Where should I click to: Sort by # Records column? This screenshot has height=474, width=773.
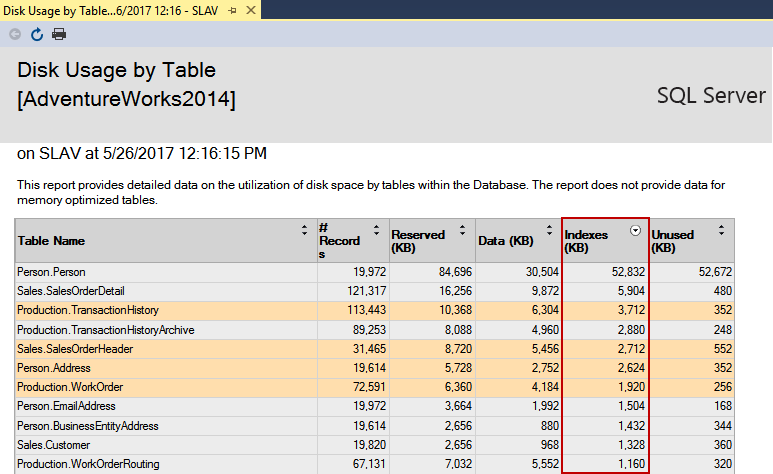pos(378,231)
